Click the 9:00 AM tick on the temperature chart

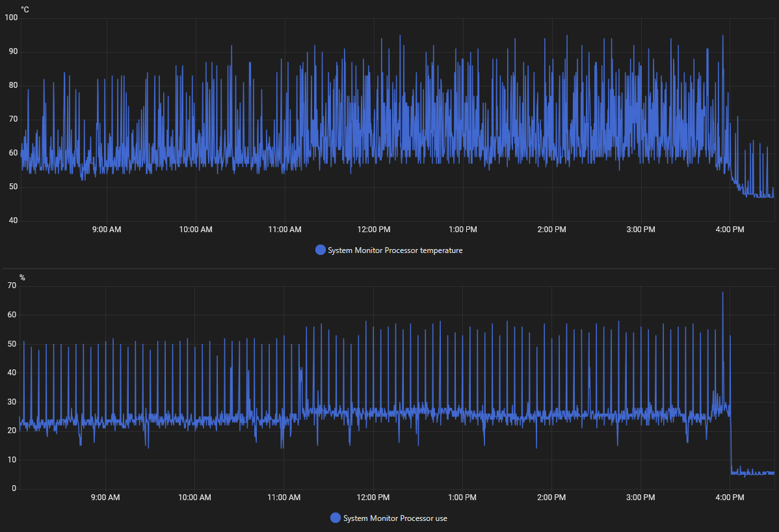click(x=107, y=230)
